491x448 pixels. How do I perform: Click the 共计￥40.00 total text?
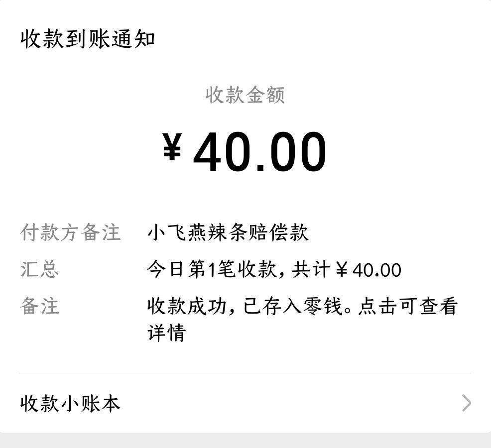coord(347,269)
